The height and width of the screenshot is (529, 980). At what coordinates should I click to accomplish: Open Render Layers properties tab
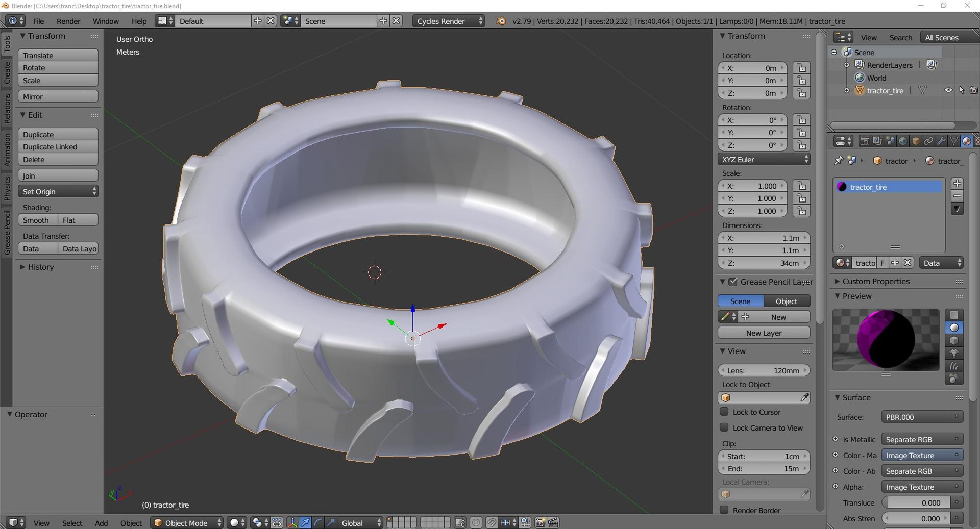pyautogui.click(x=877, y=141)
